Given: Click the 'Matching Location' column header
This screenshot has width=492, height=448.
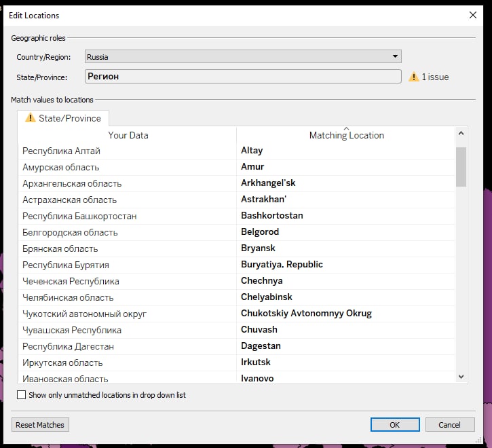Looking at the screenshot, I should [x=346, y=136].
